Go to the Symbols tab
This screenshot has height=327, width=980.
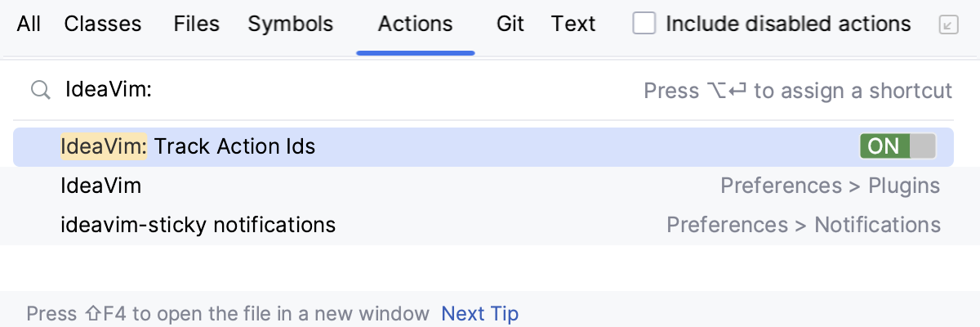coord(290,25)
